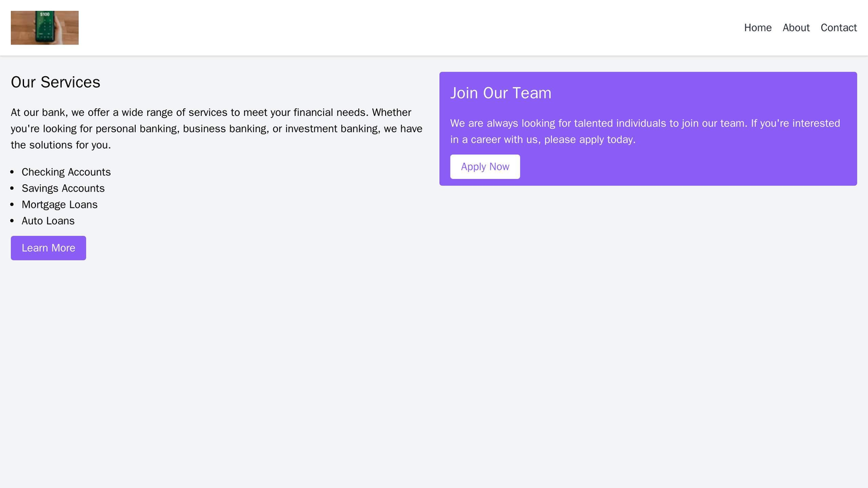The image size is (868, 488).
Task: Click the services description paragraph text
Action: pyautogui.click(x=216, y=128)
